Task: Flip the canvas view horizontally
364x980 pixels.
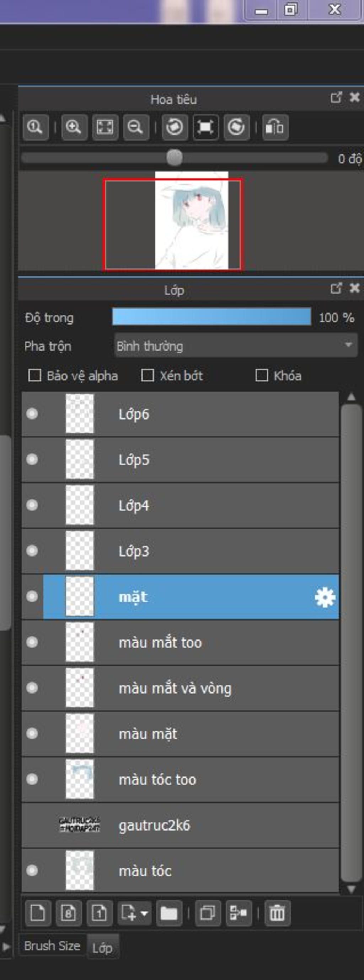Action: [275, 127]
